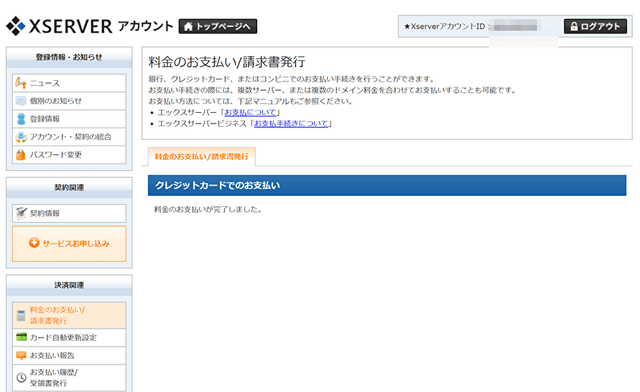The width and height of the screenshot is (640, 392).
Task: Click the 登録情報 person icon
Action: (21, 119)
